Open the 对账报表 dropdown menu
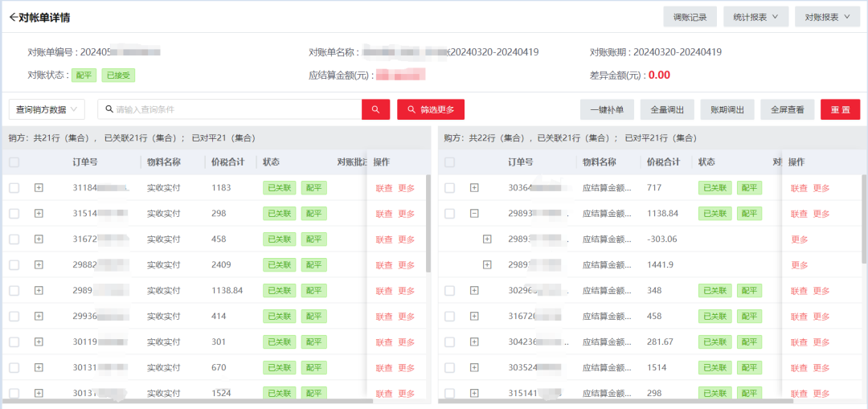 coord(827,17)
